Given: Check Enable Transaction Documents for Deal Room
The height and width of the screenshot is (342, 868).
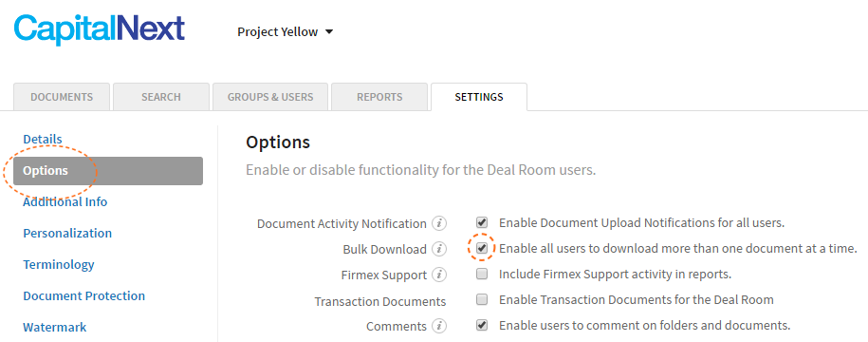Looking at the screenshot, I should (482, 300).
